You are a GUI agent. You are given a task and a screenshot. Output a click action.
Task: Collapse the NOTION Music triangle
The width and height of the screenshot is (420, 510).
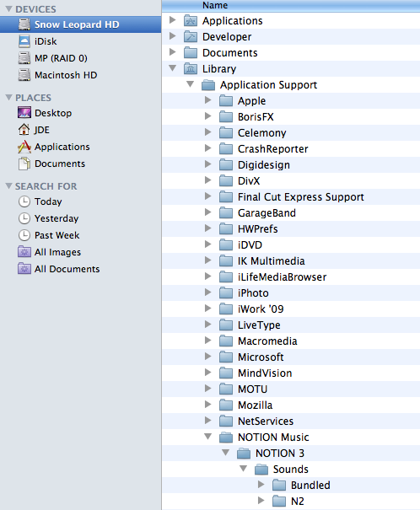tap(207, 437)
